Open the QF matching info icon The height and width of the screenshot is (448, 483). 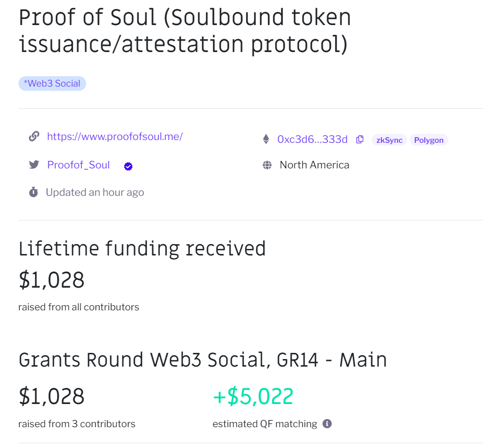(x=327, y=424)
